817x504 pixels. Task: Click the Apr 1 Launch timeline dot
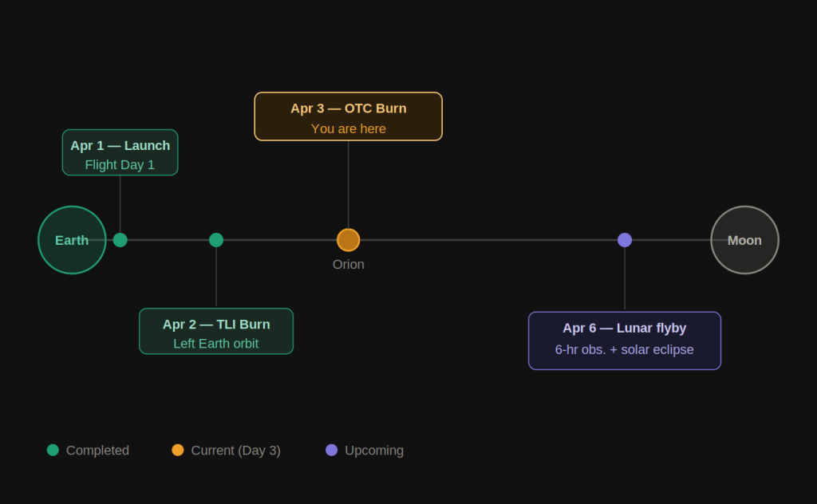(120, 240)
